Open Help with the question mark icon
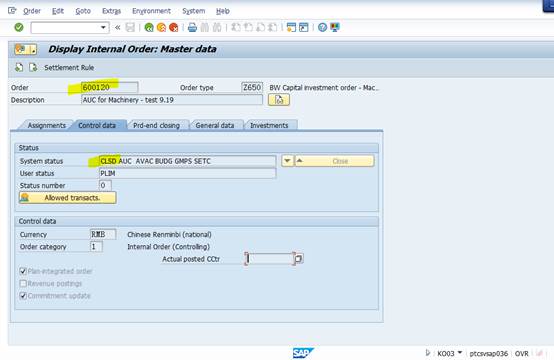The image size is (554, 360). pyautogui.click(x=322, y=27)
